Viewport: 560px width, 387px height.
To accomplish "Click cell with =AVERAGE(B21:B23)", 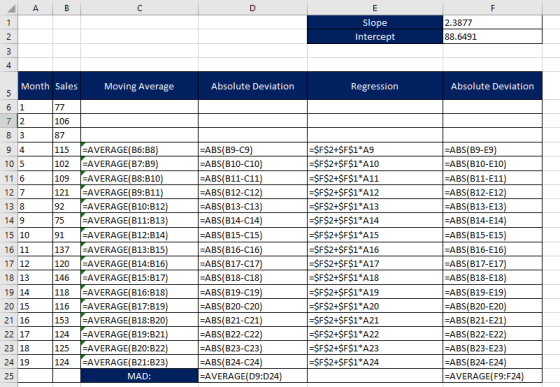I will (x=140, y=362).
